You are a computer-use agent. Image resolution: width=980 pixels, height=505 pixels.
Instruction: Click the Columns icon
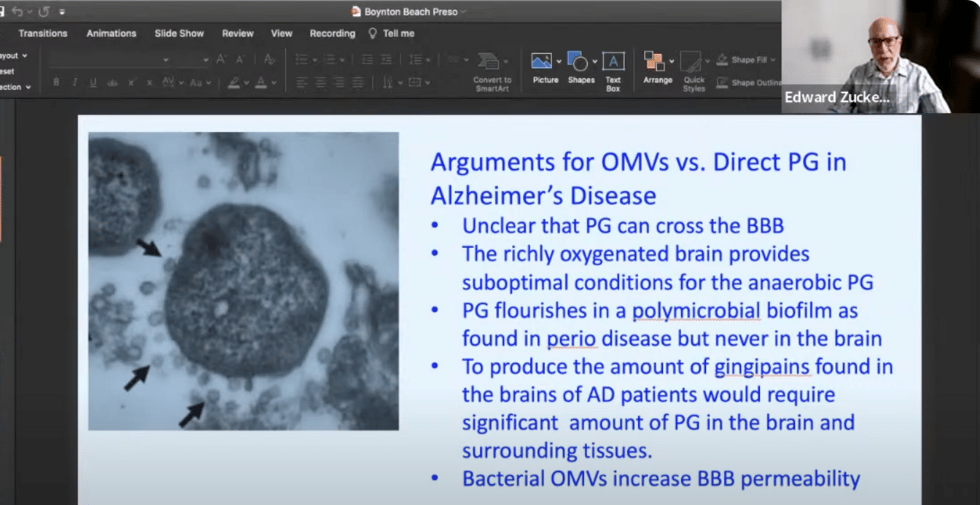tap(454, 59)
